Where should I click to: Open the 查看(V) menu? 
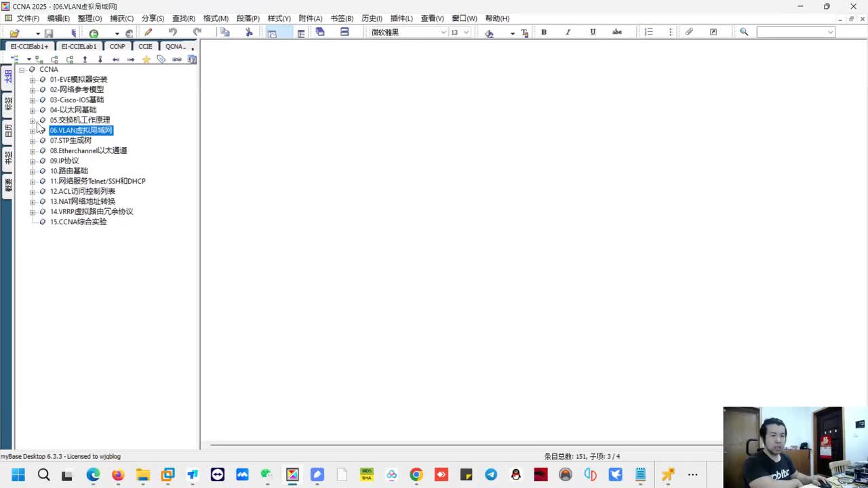point(432,18)
